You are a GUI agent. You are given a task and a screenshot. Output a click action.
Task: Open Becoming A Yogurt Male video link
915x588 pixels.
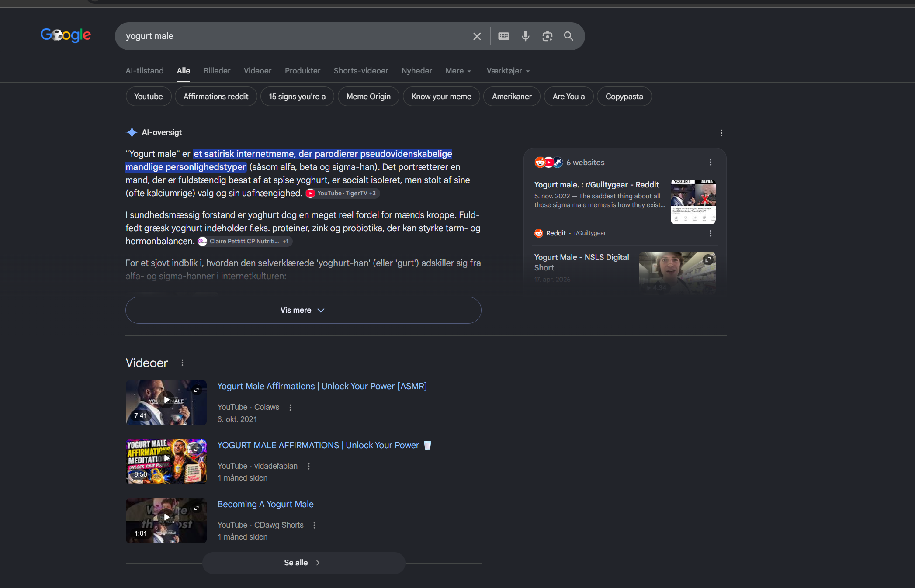tap(265, 504)
